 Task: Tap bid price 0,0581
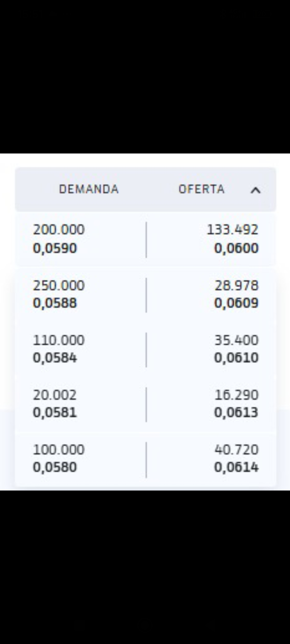tap(55, 413)
